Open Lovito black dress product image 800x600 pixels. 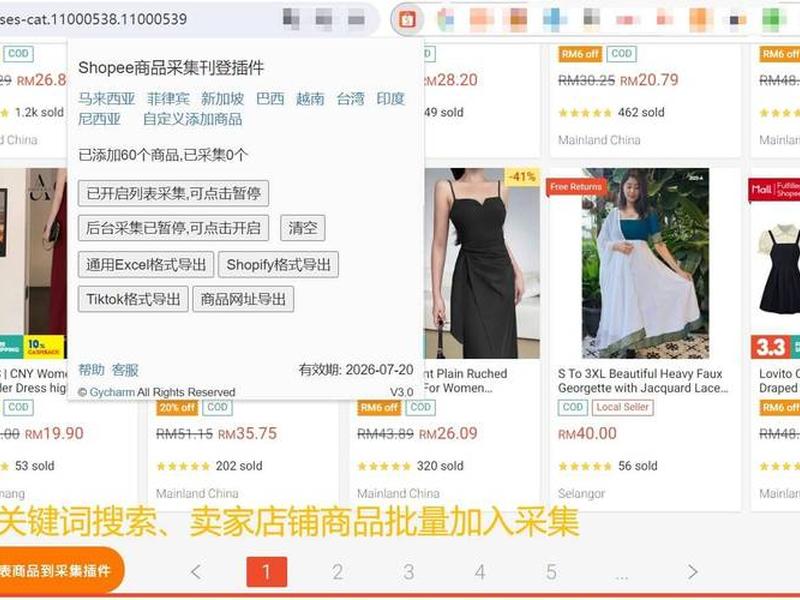pos(776,263)
